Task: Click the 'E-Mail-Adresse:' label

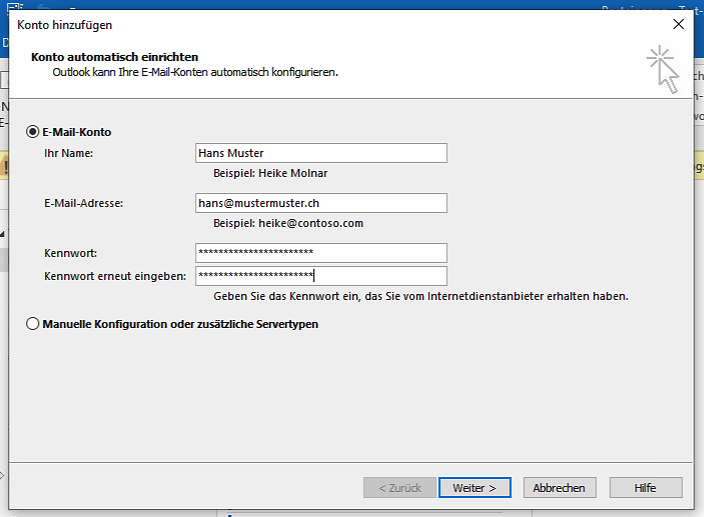Action: (x=83, y=203)
